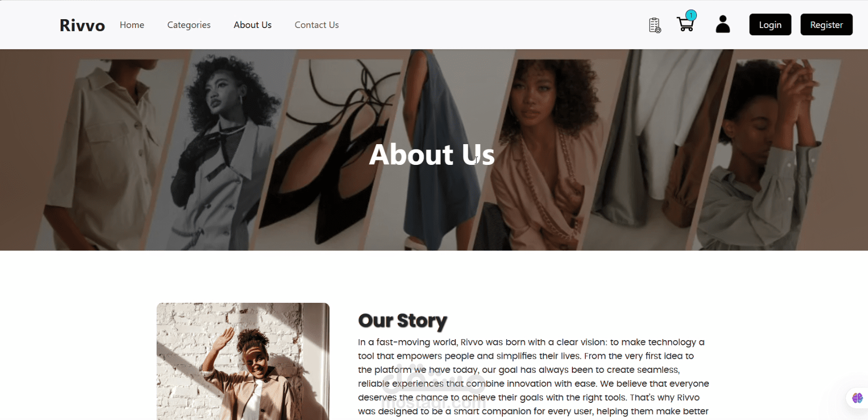Click the cart item count badge

tap(691, 15)
